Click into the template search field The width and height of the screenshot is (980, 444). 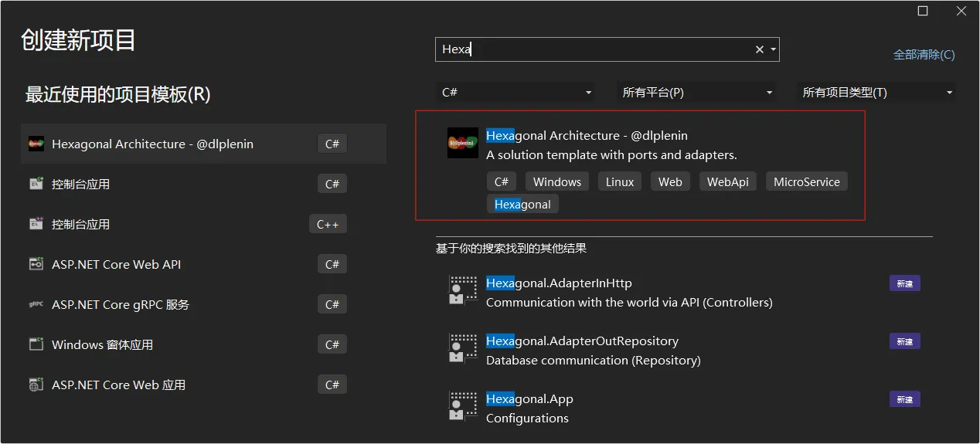[x=595, y=49]
